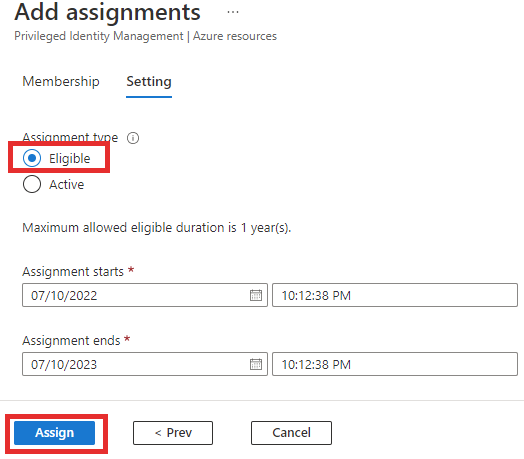Click the Add assignments page title
The width and height of the screenshot is (524, 459).
tap(107, 13)
